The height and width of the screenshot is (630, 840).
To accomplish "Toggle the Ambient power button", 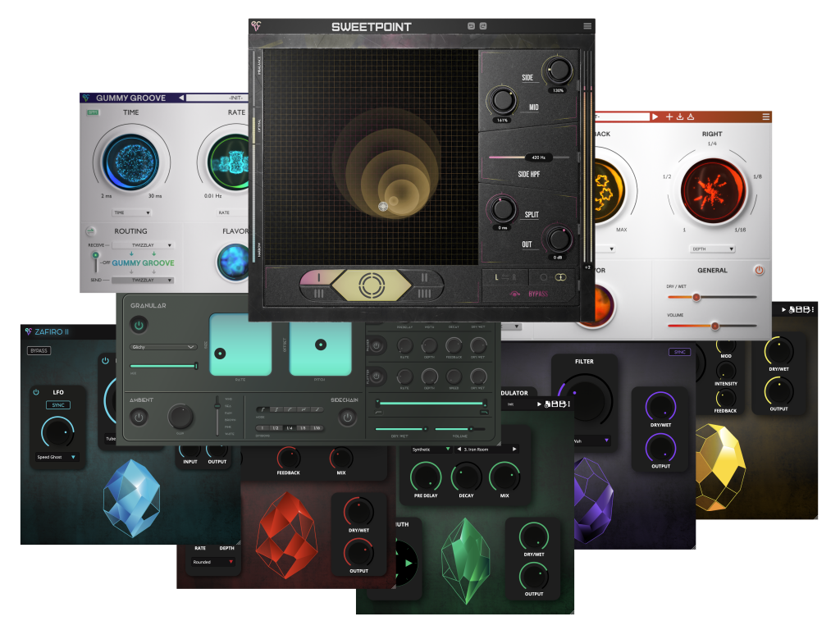I will [139, 417].
